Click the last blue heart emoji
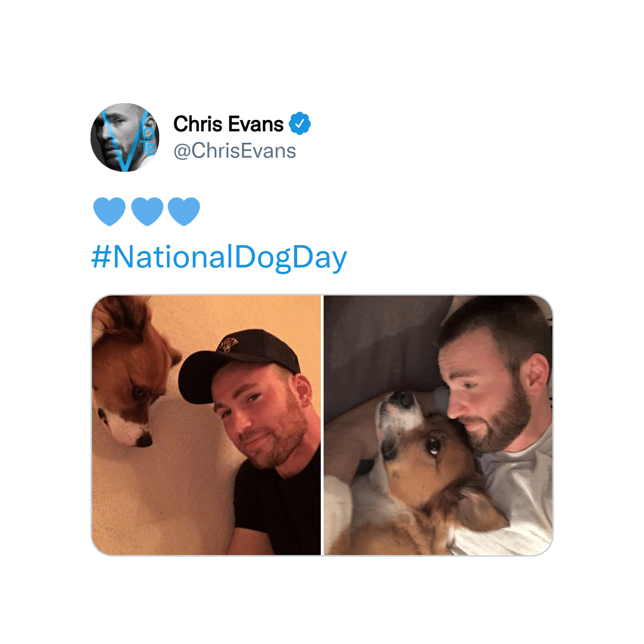644x644 pixels. pyautogui.click(x=184, y=211)
